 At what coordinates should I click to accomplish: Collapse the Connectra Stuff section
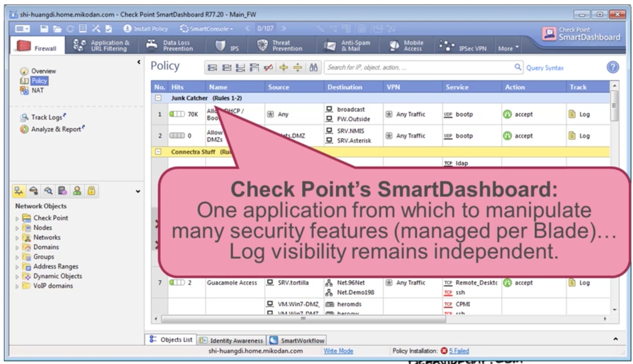158,152
